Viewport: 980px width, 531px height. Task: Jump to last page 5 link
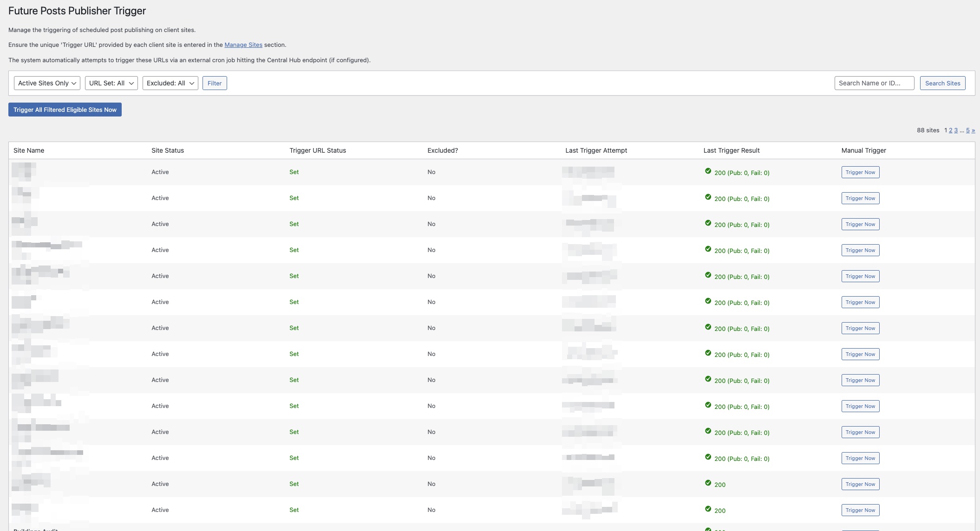[x=968, y=130]
